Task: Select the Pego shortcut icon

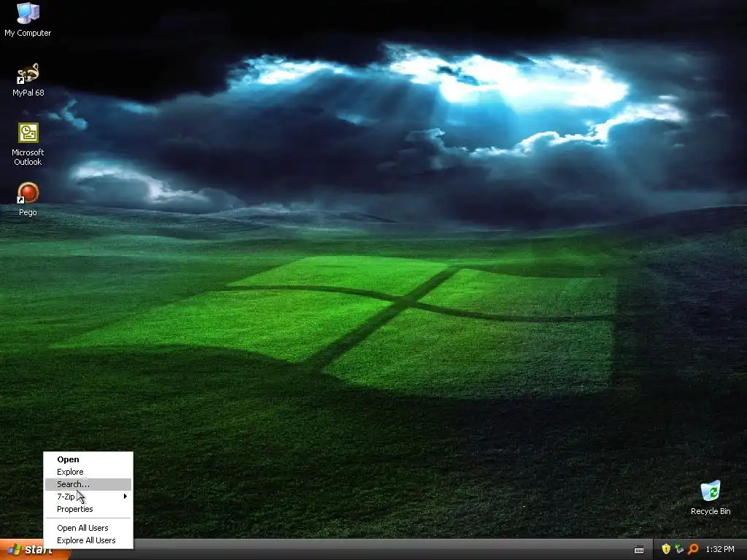Action: click(x=28, y=199)
